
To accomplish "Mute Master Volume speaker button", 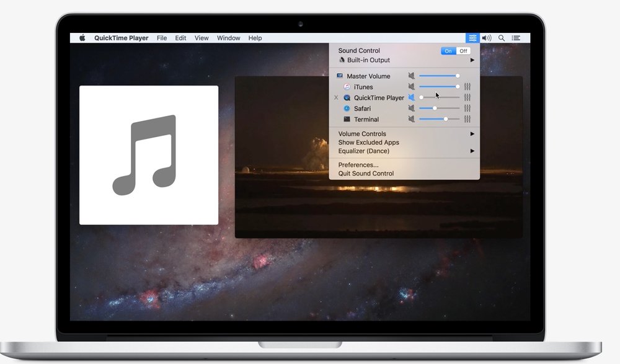I will [412, 76].
